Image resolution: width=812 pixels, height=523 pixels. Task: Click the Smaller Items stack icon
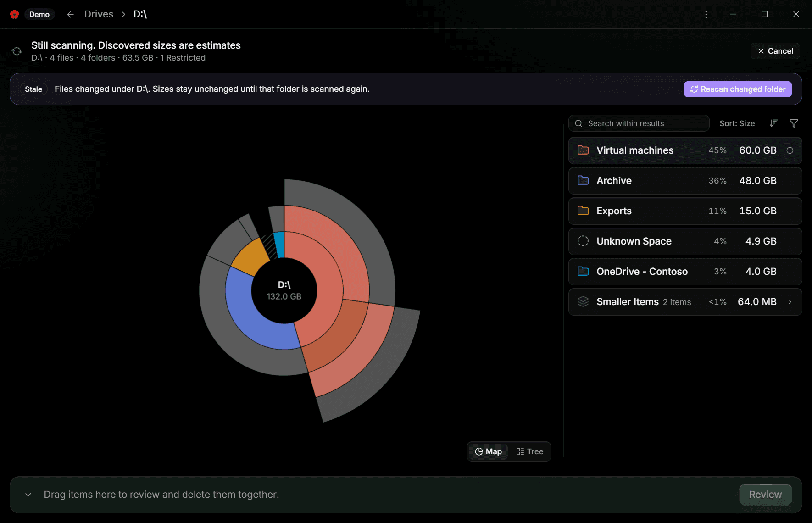[x=583, y=301]
